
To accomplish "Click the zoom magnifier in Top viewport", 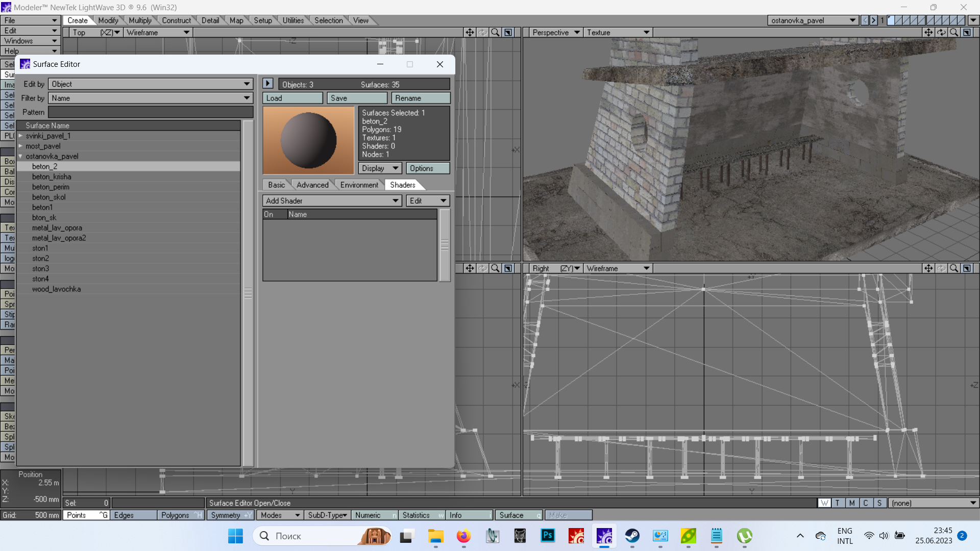I will 495,32.
